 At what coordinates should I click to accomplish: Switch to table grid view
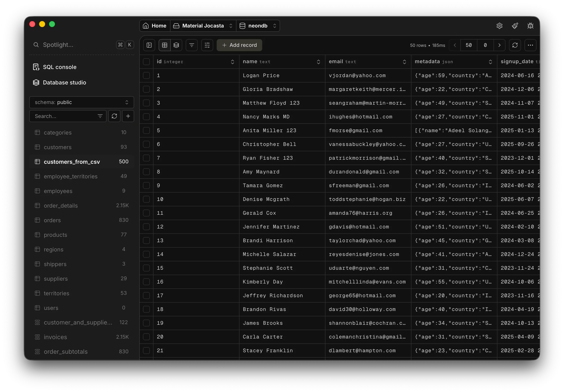pyautogui.click(x=165, y=45)
